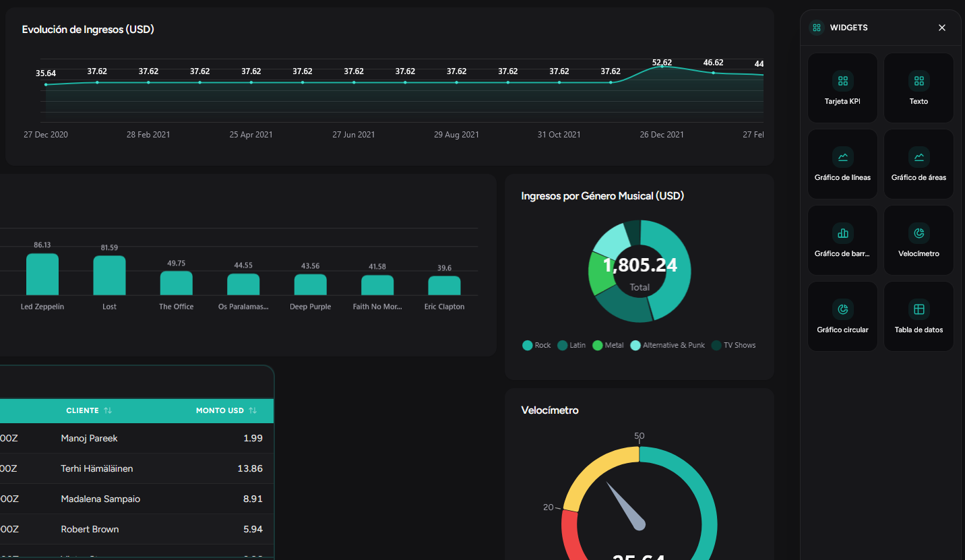Select the Terhi Hämäläinen table row

point(137,468)
